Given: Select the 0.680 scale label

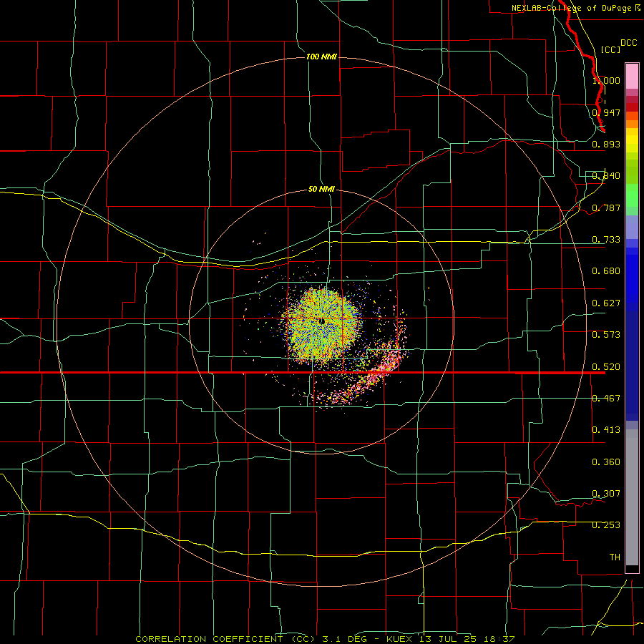Looking at the screenshot, I should 606,271.
